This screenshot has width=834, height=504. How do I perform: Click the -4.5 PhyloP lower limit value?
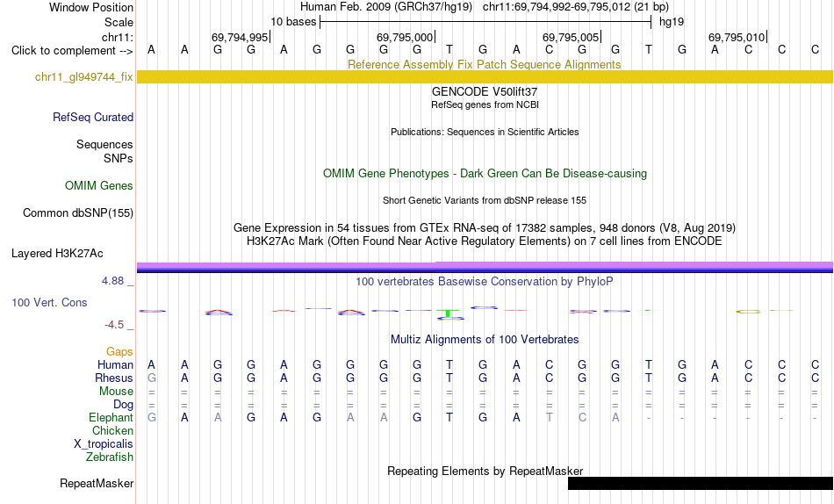click(x=114, y=325)
